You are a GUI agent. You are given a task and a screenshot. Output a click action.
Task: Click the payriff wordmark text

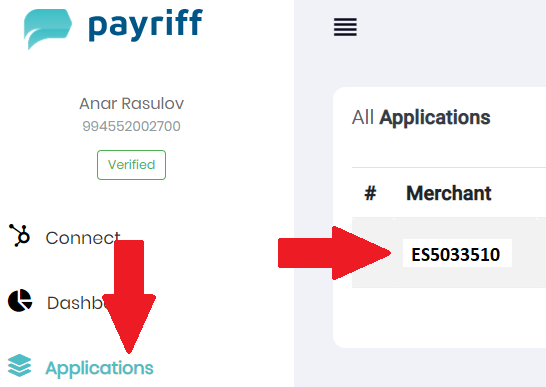(x=146, y=25)
